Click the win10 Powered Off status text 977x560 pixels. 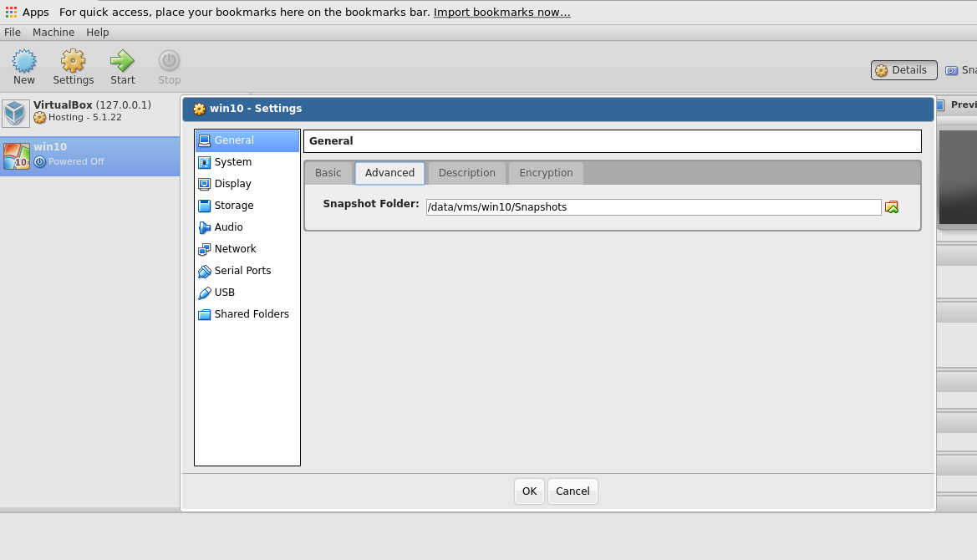tap(76, 162)
